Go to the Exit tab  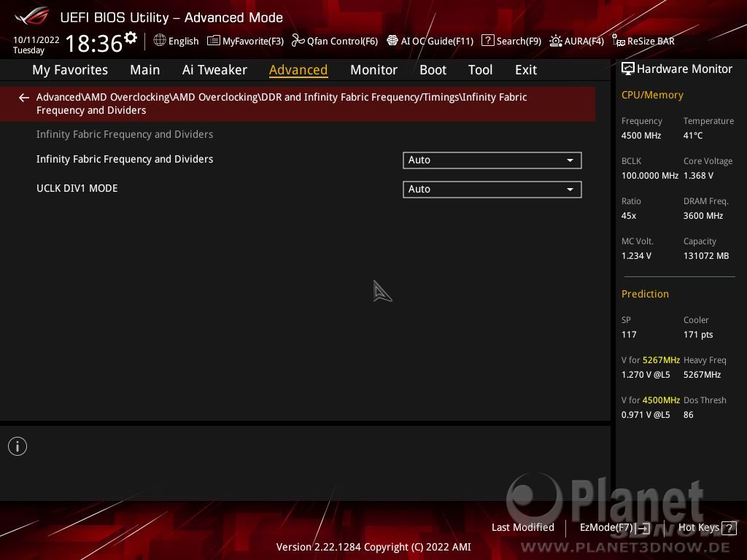(x=526, y=70)
